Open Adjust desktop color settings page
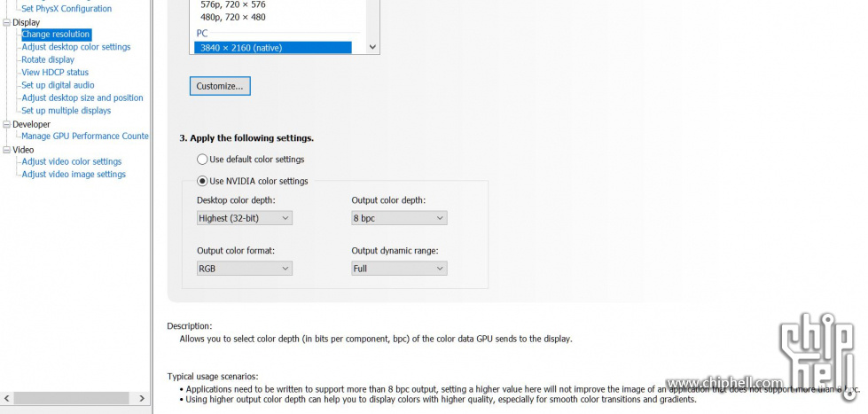868x414 pixels. [76, 47]
